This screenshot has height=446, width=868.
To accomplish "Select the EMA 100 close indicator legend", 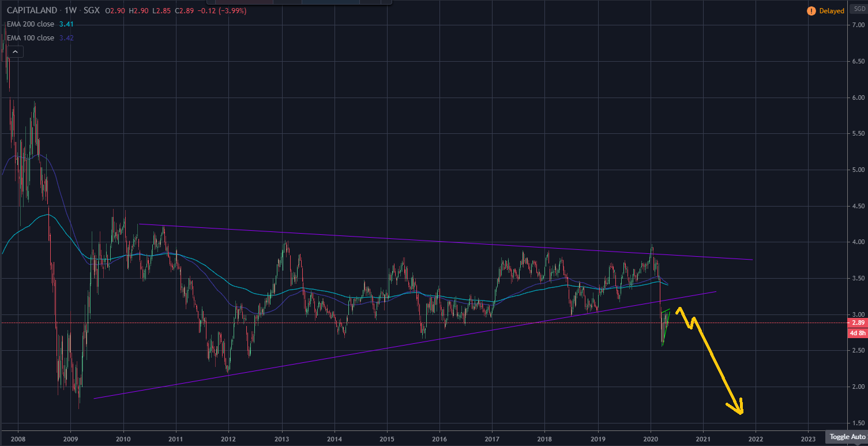I will 30,38.
